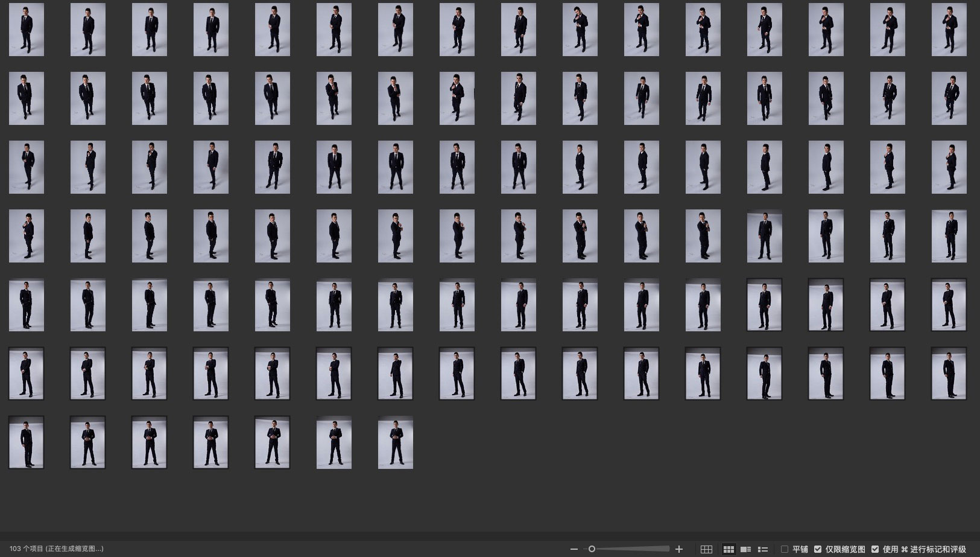
Task: Select the first thumbnail in the sixth row
Action: (x=27, y=374)
